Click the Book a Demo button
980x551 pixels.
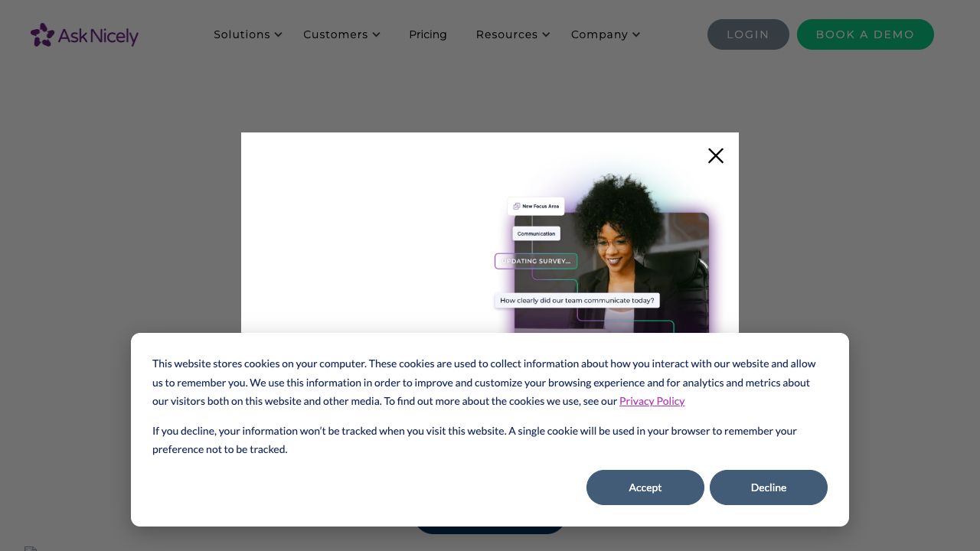tap(865, 34)
